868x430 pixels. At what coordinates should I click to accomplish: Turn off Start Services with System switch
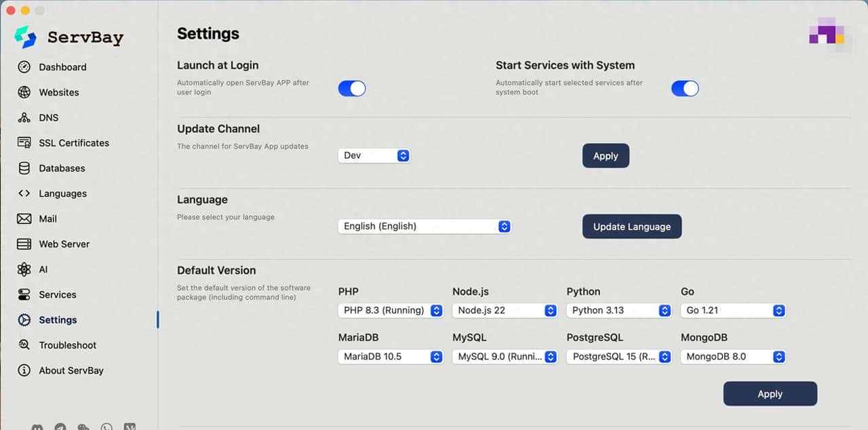pyautogui.click(x=685, y=89)
